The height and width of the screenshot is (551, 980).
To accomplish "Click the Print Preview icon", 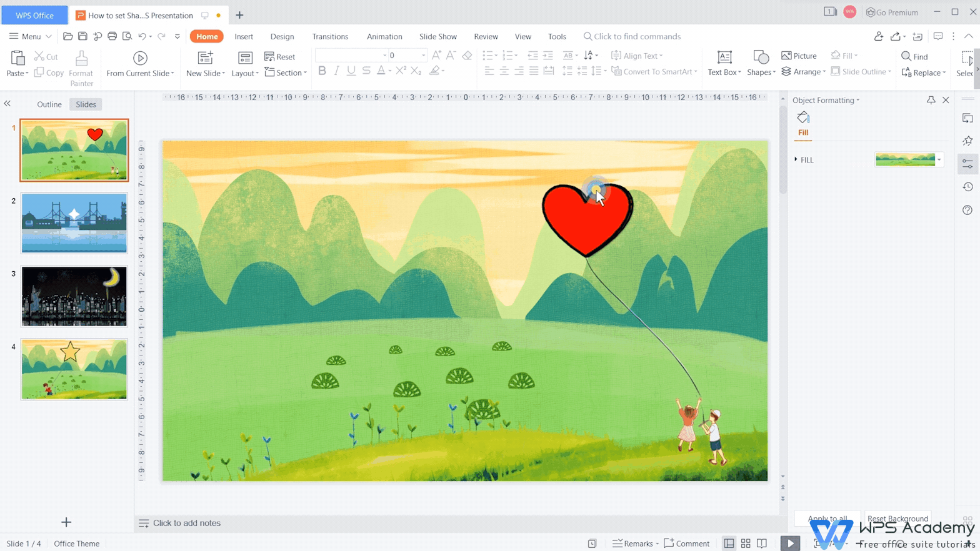I will click(x=127, y=36).
